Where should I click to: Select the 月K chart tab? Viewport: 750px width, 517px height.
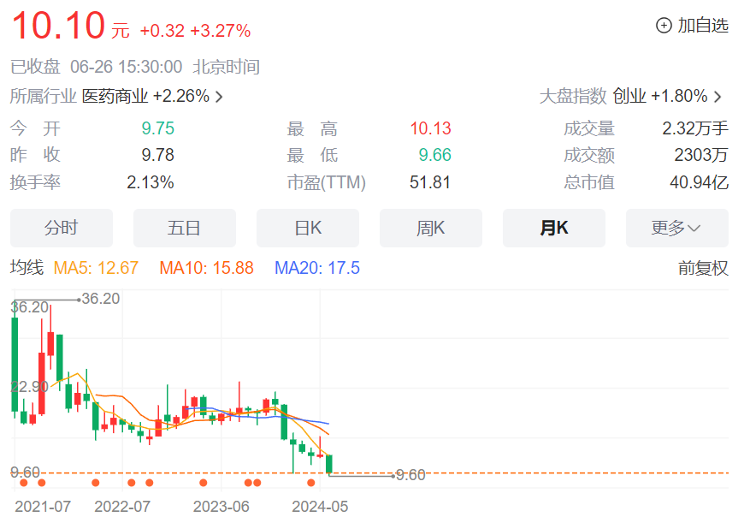[554, 228]
